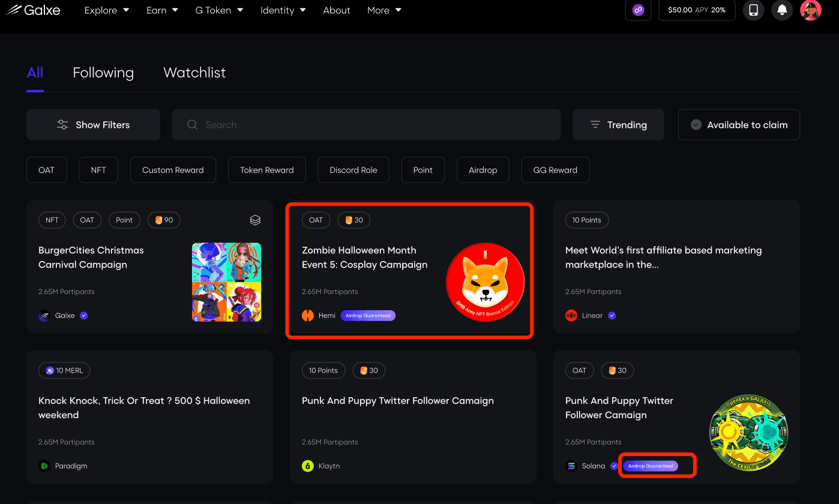Click the Solana publisher logo
This screenshot has height=504, width=839.
(571, 466)
